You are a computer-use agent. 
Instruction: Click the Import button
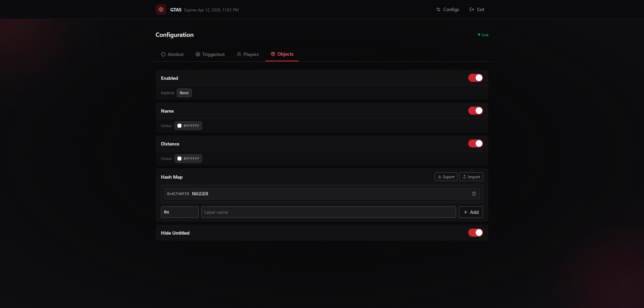[471, 177]
